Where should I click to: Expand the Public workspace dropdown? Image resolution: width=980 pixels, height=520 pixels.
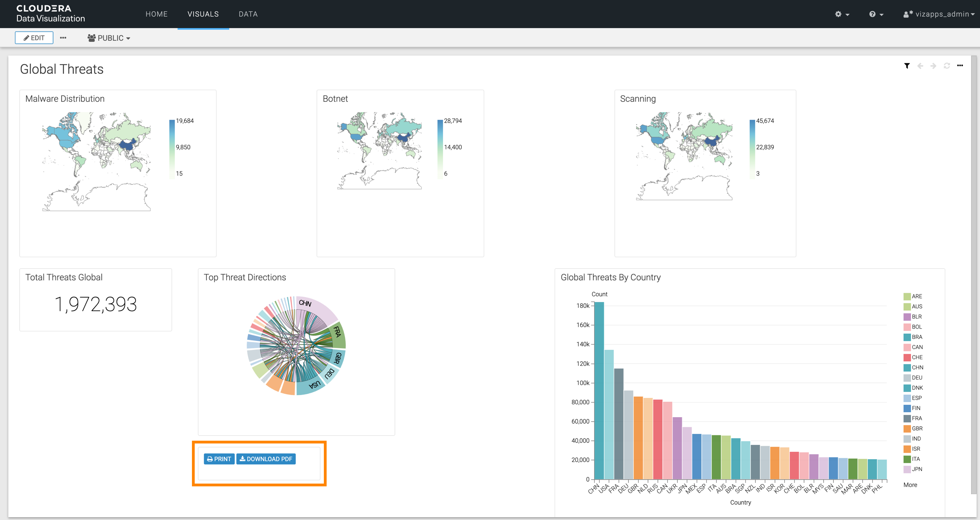[109, 38]
